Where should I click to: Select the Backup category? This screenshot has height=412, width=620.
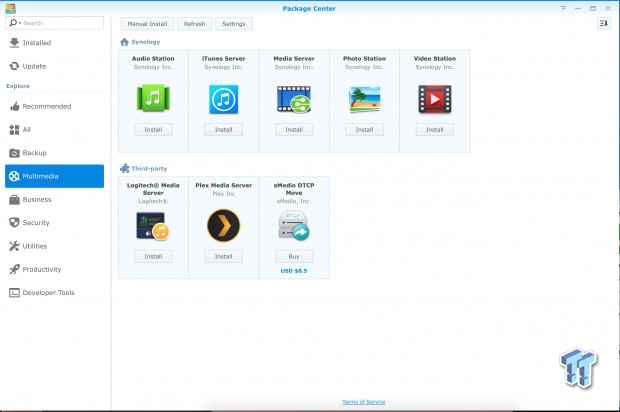pos(55,153)
